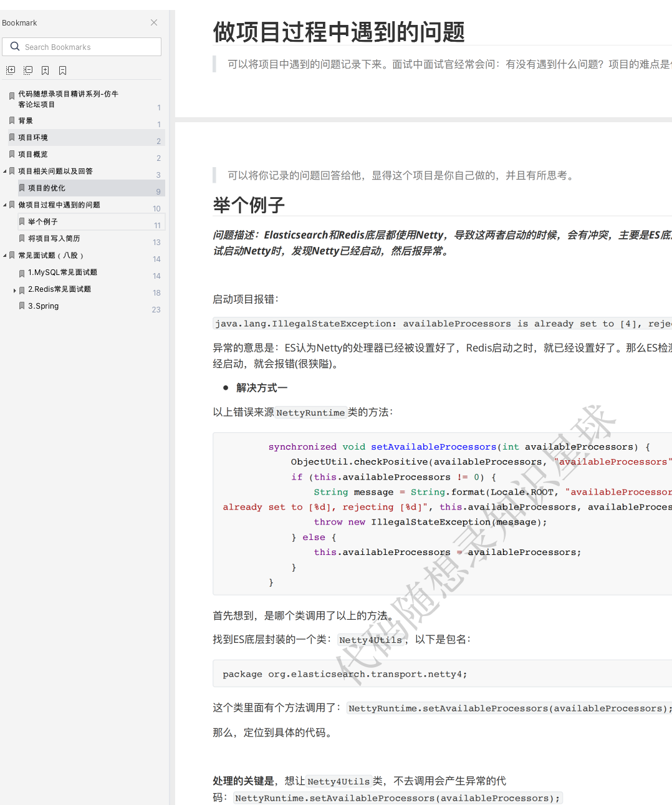Collapse the 项目相关问题以及回答 bookmark group
672x805 pixels.
tap(5, 171)
